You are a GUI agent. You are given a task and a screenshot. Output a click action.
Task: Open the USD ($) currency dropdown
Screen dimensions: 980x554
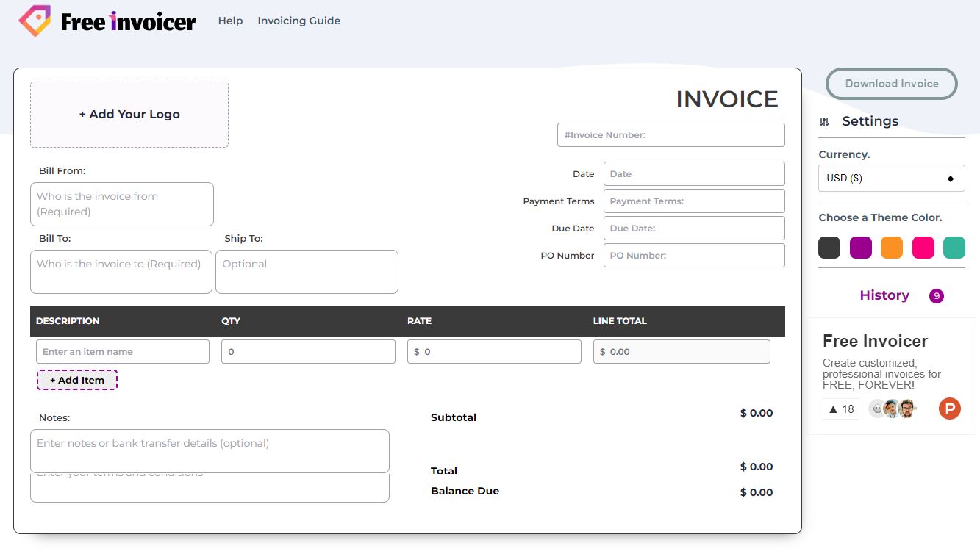coord(891,178)
